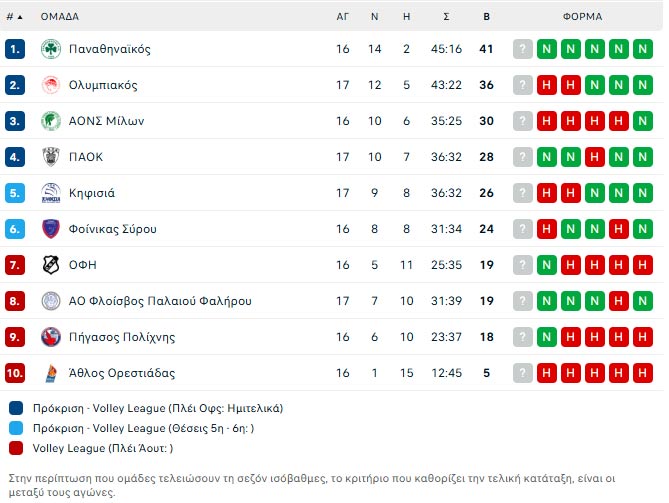Click the Φοίνικας Σύρου team crest
Viewport: 669px width, 503px height.
point(51,229)
